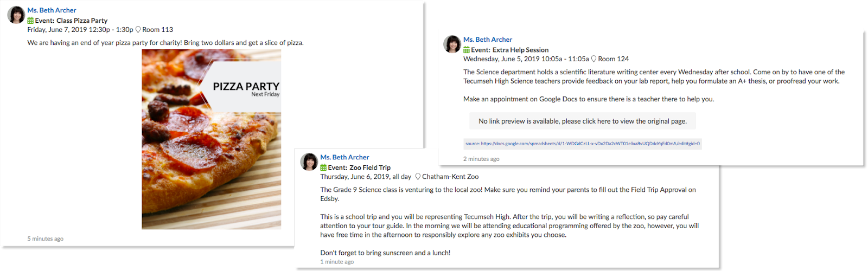Click the PIZZA PARTY banner text on image
868x271 pixels.
[246, 87]
